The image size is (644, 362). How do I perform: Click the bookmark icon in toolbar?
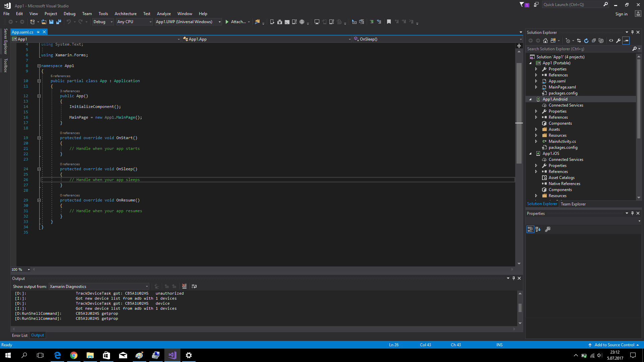coord(389,22)
